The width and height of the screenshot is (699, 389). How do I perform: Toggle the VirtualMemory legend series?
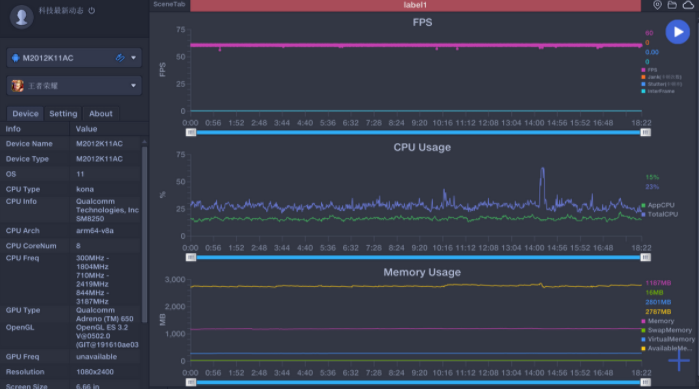667,339
